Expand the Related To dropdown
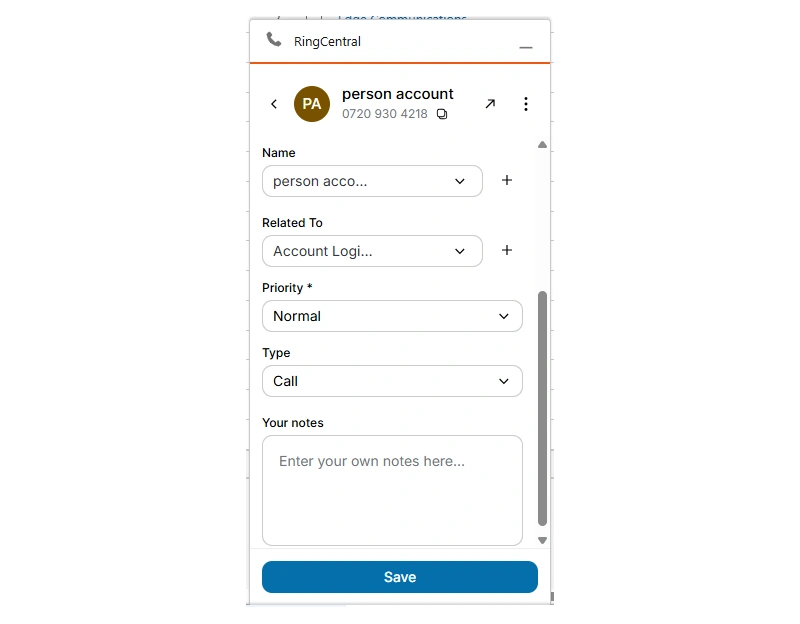Screen dimensions: 800x624 pos(372,251)
